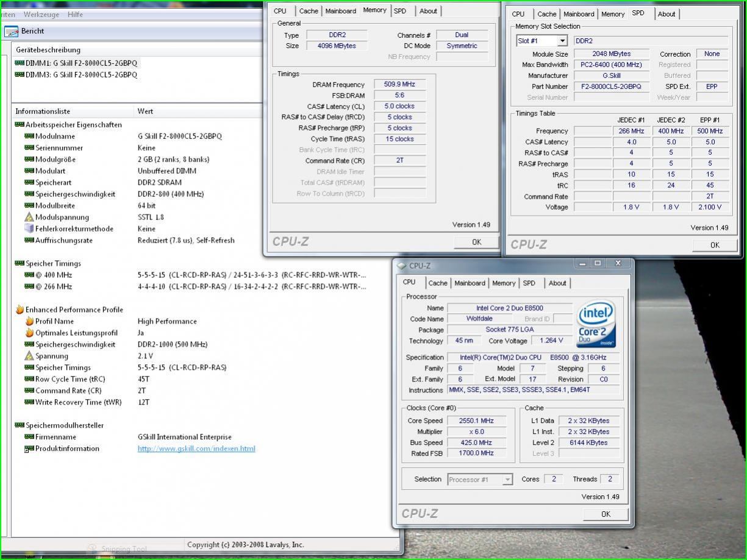Click the Max Bandwidth value PC2-6400 (400 MHz)
The height and width of the screenshot is (560, 747).
[x=612, y=65]
